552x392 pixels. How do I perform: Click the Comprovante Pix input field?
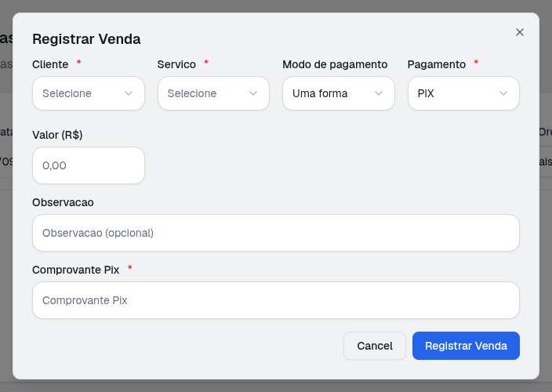click(x=276, y=300)
